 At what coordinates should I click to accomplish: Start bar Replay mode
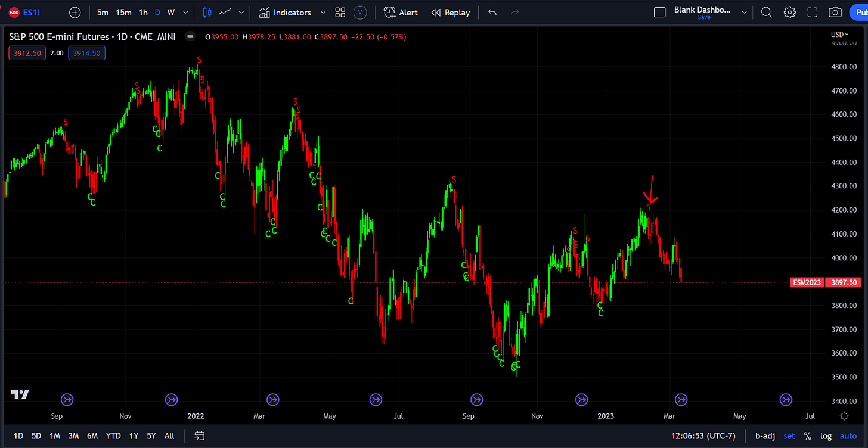coord(450,12)
